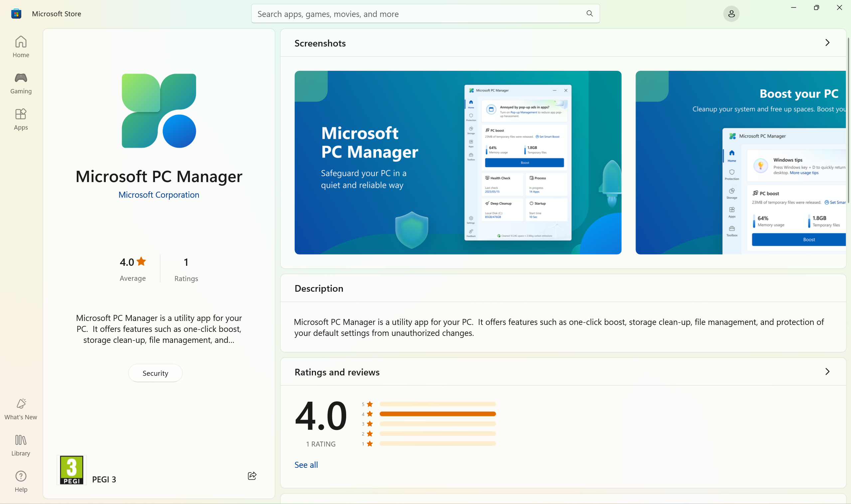
Task: Click the Security category tag
Action: 155,373
